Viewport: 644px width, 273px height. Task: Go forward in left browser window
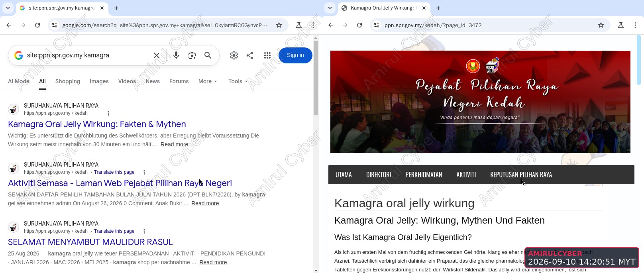(23, 25)
